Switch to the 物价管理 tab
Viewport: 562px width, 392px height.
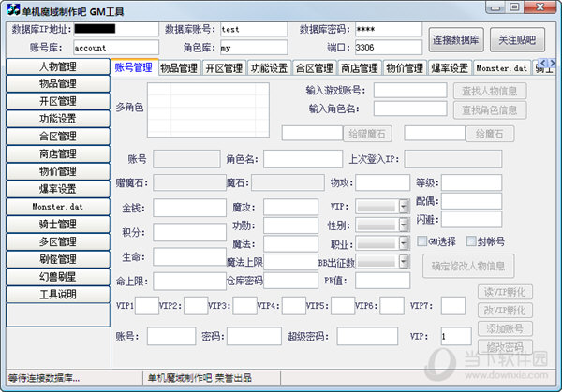[x=405, y=68]
